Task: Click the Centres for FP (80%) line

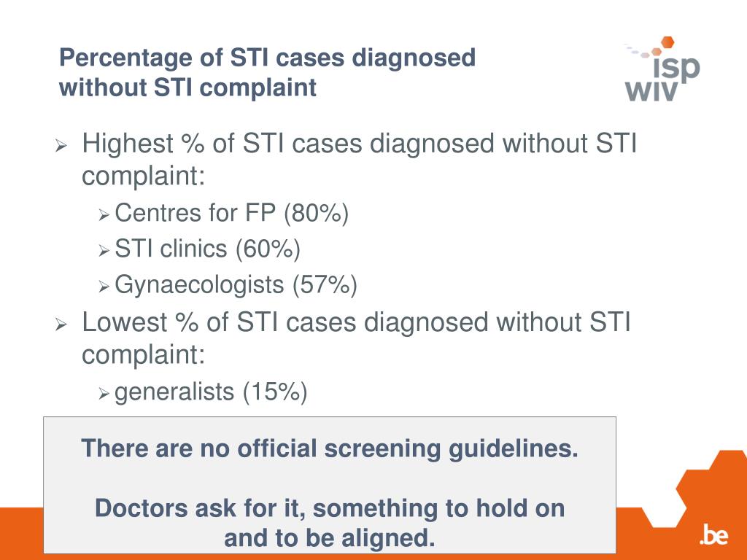Action: coord(231,212)
